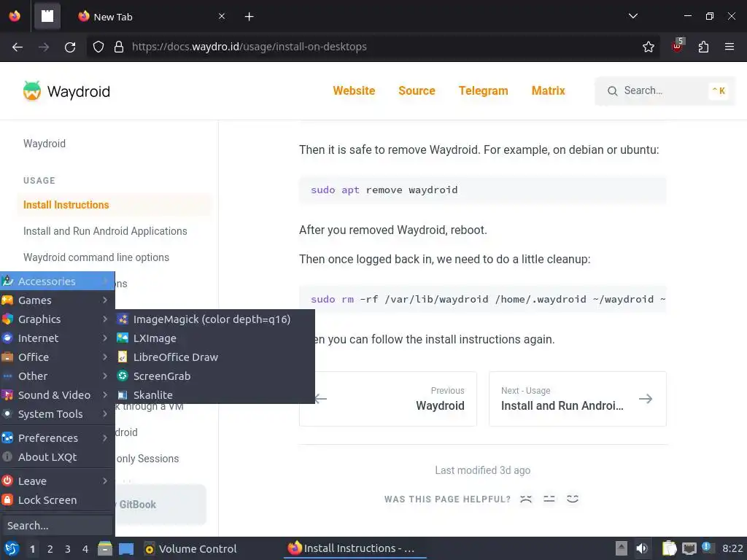Open the Firefox extensions puzzle icon
Image resolution: width=747 pixels, height=560 pixels.
coord(703,47)
